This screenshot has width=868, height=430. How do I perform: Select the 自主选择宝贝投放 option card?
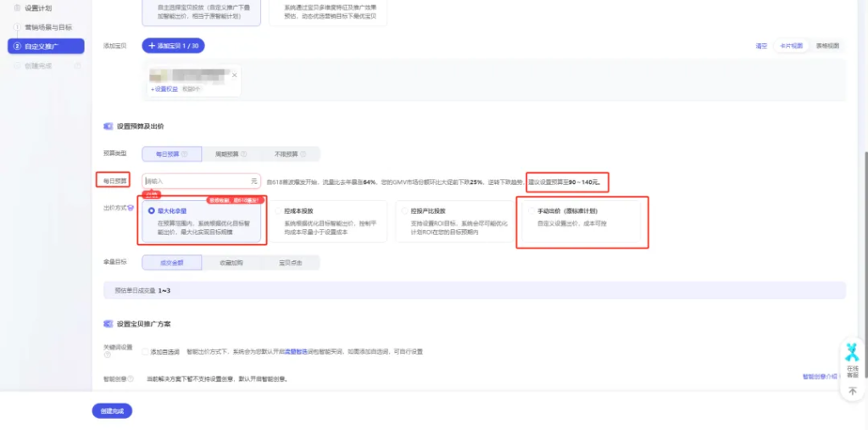pos(202,12)
